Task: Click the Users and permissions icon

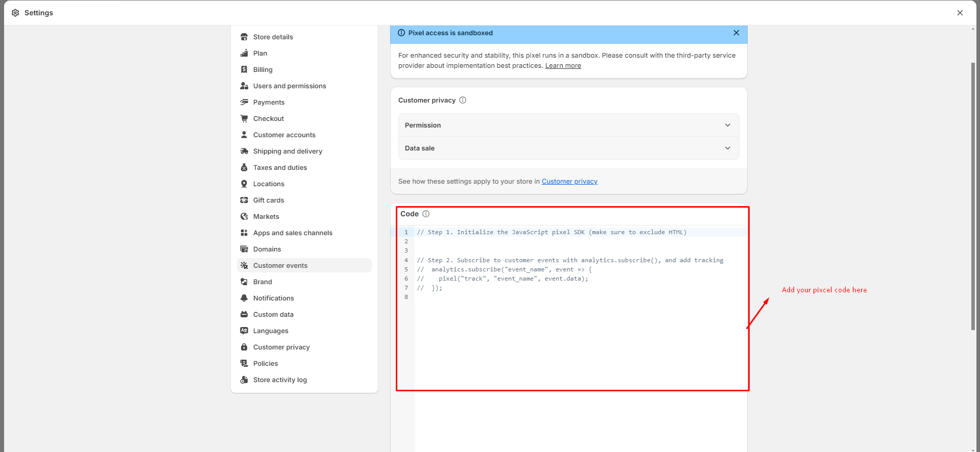Action: click(x=244, y=86)
